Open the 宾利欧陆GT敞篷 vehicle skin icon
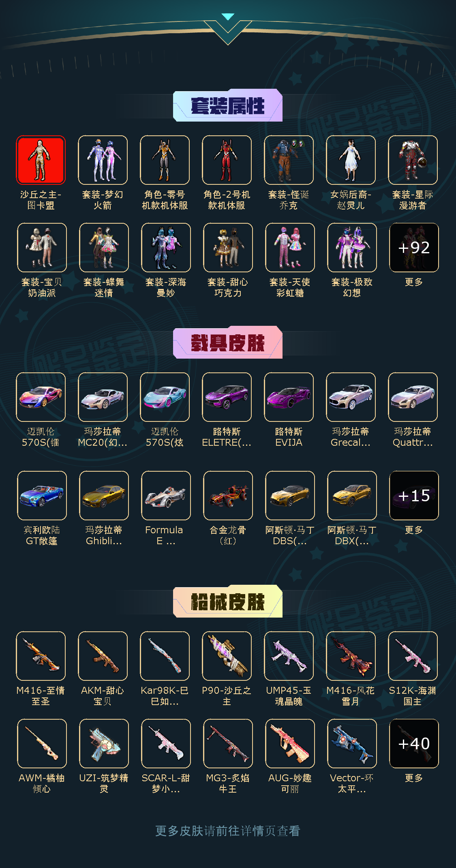Image resolution: width=456 pixels, height=868 pixels. [x=42, y=495]
